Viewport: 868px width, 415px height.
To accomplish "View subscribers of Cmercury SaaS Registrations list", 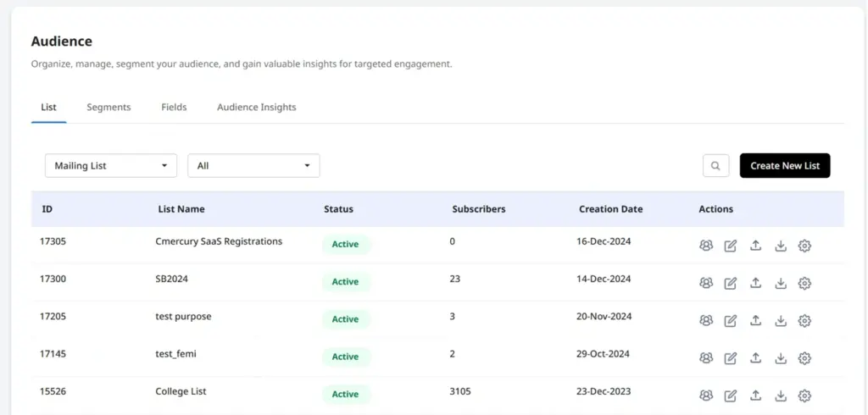I will point(706,246).
